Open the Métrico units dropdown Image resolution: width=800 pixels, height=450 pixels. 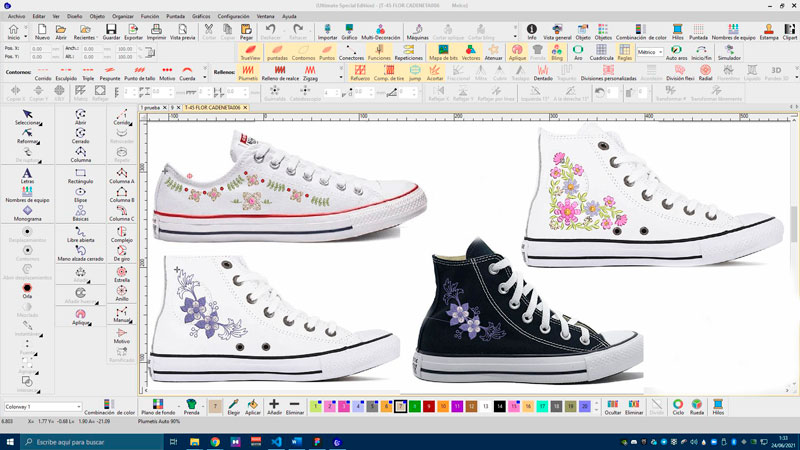tap(649, 52)
